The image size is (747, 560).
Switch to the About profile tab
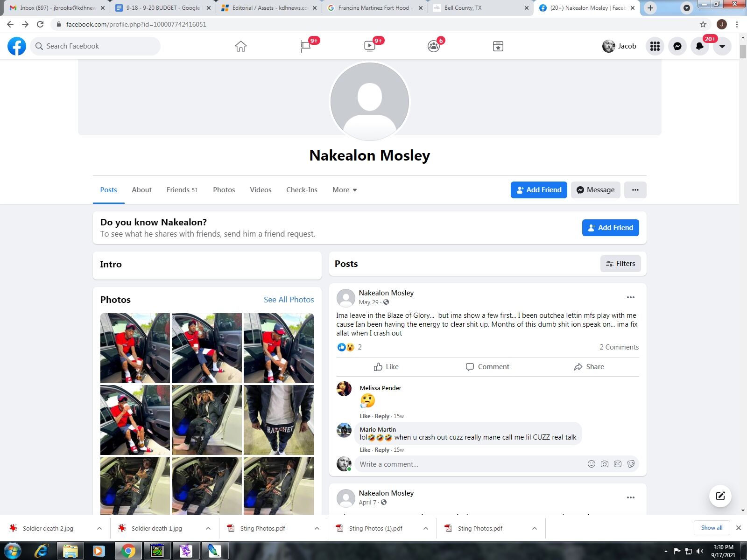(x=141, y=190)
